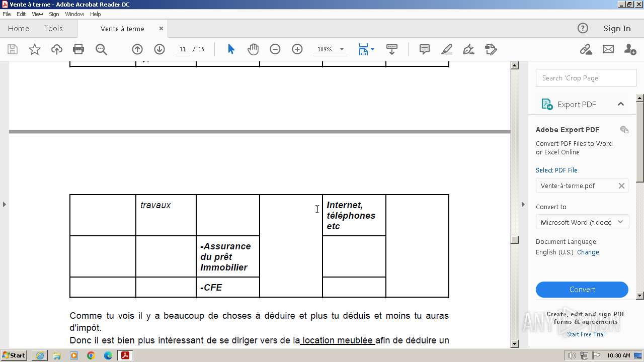The width and height of the screenshot is (644, 362).
Task: Open Chrome from the taskbar
Action: coord(91,355)
